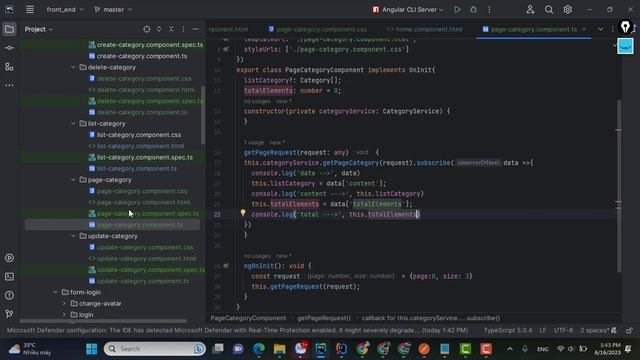Click the intention lightbulb on line 22
This screenshot has height=360, width=640.
pyautogui.click(x=243, y=213)
